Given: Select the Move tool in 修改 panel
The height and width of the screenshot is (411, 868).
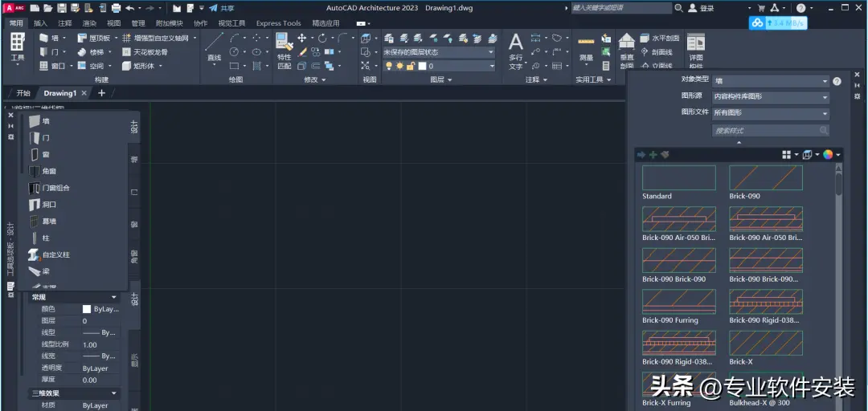Looking at the screenshot, I should (301, 39).
